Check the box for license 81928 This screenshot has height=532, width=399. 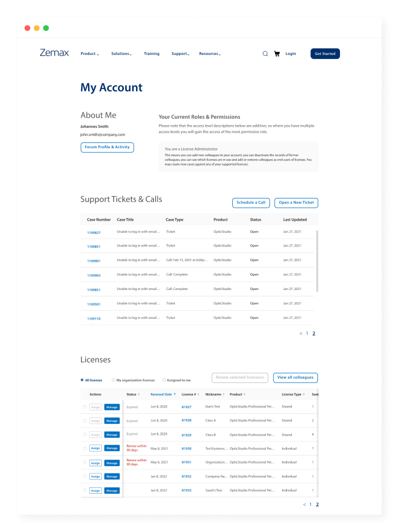[x=85, y=421]
